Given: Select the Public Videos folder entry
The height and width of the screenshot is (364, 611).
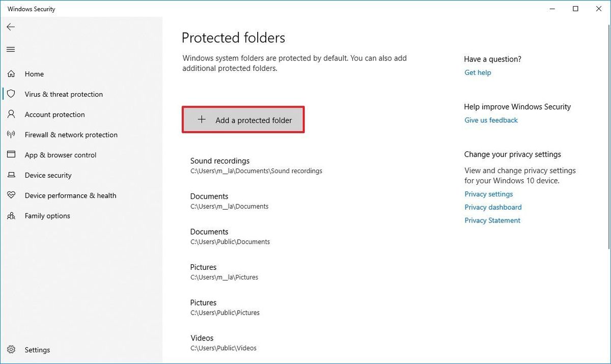Looking at the screenshot, I should pos(224,343).
